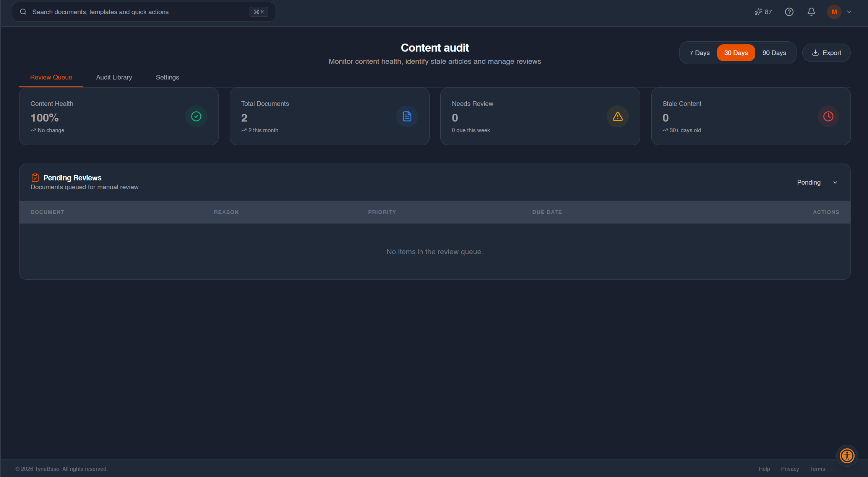The width and height of the screenshot is (868, 477).
Task: Click the REASON column header
Action: click(x=226, y=212)
